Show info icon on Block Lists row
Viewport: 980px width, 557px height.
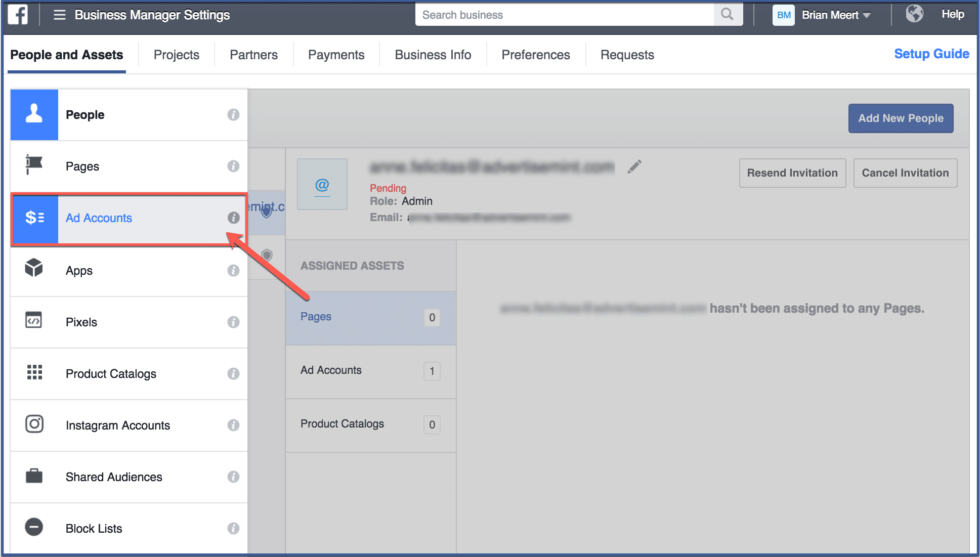(x=233, y=529)
